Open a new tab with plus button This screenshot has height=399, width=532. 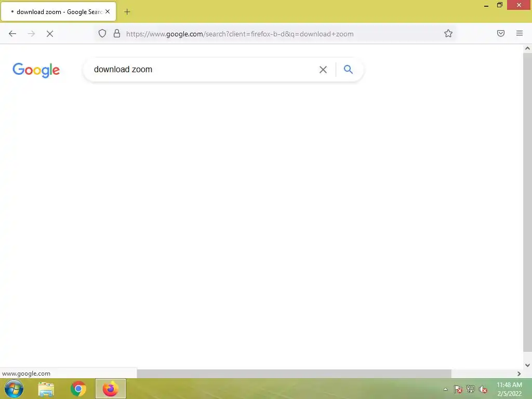pos(127,12)
